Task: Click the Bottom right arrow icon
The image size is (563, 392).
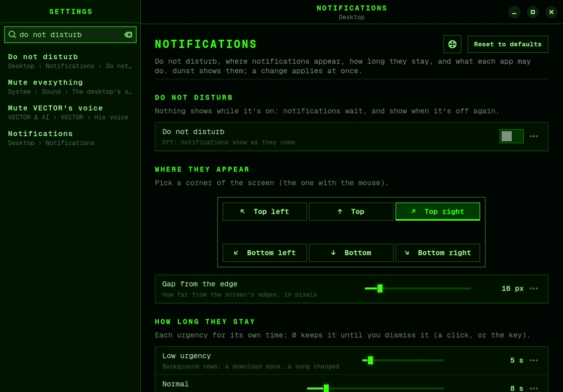Action: [407, 253]
